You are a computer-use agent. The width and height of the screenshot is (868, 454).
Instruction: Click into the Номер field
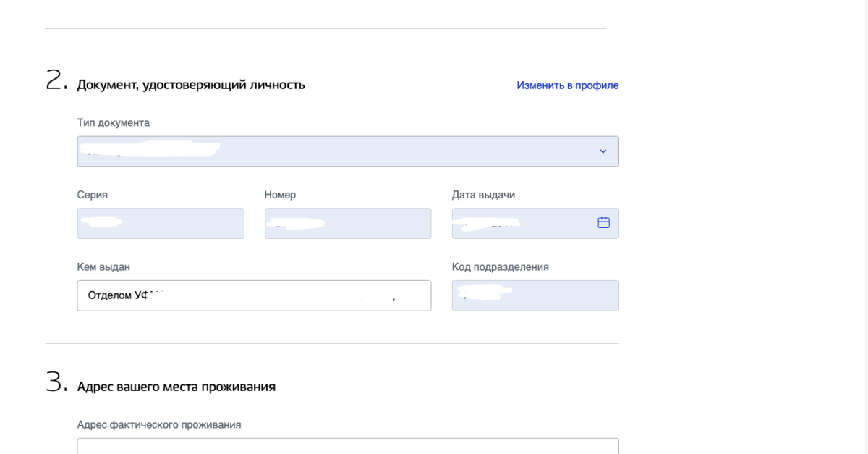point(347,224)
